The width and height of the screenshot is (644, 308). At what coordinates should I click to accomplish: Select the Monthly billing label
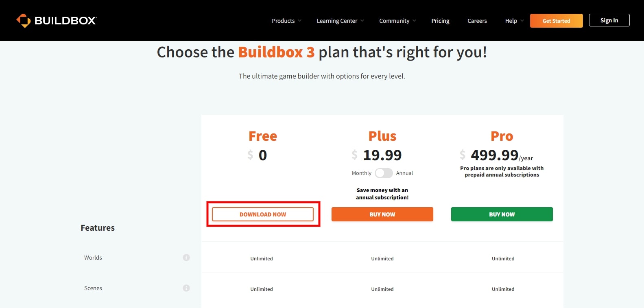pos(361,173)
